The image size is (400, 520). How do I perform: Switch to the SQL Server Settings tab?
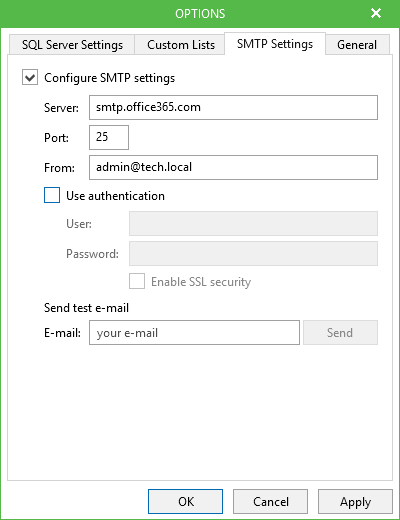pos(72,45)
